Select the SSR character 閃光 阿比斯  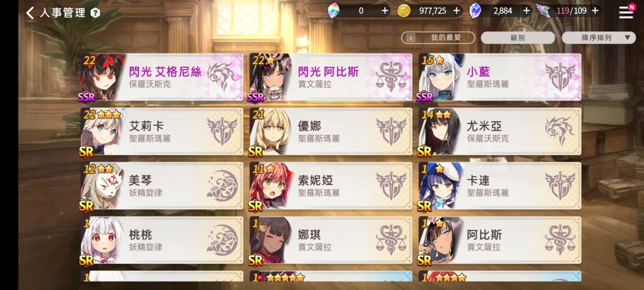coord(331,77)
